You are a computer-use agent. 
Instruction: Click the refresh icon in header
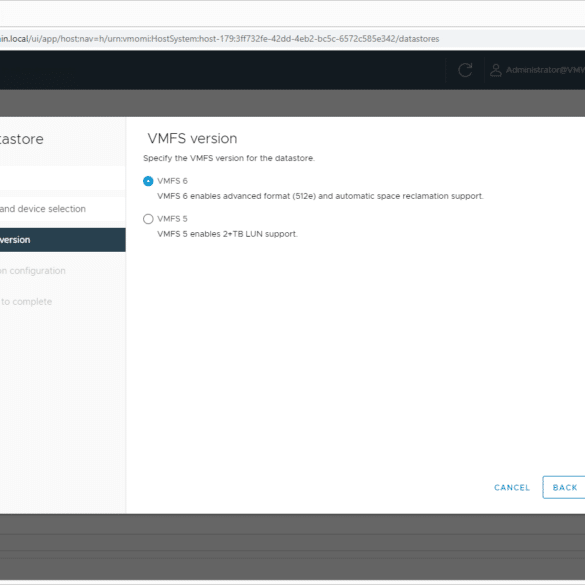coord(465,70)
